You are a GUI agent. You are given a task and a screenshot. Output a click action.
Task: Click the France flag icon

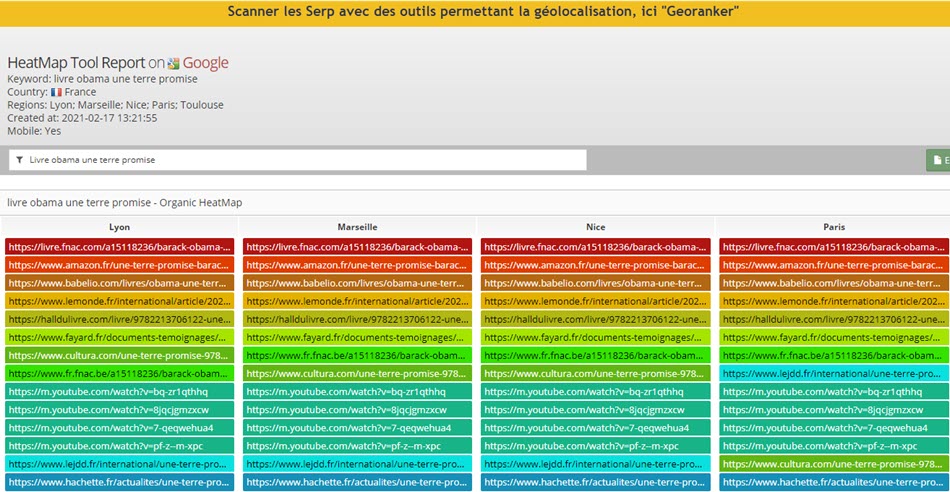click(x=56, y=92)
